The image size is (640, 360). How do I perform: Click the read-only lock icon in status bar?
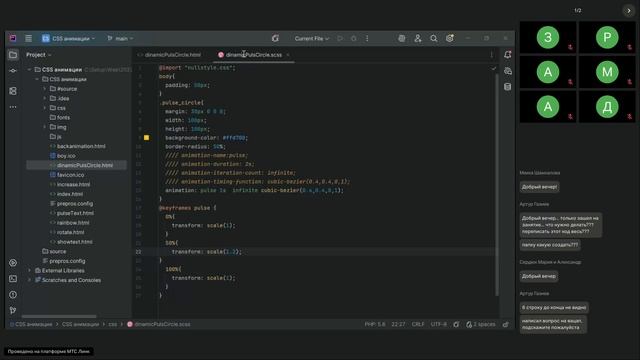506,324
